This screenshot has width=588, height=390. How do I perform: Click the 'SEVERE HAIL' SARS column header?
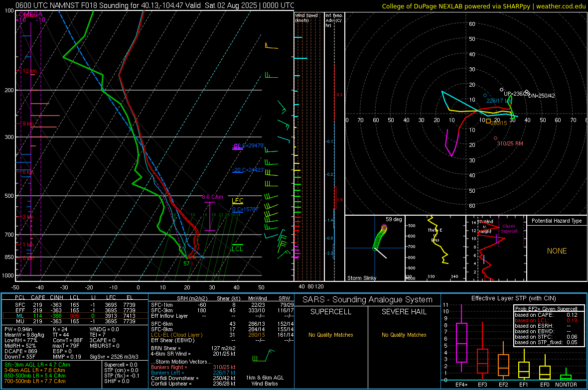(404, 312)
